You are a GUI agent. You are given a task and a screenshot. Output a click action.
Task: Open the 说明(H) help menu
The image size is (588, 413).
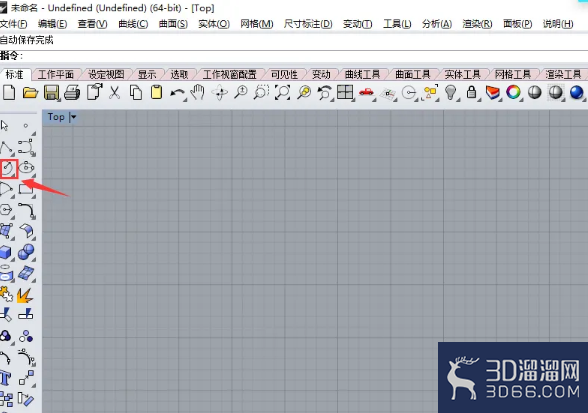558,24
